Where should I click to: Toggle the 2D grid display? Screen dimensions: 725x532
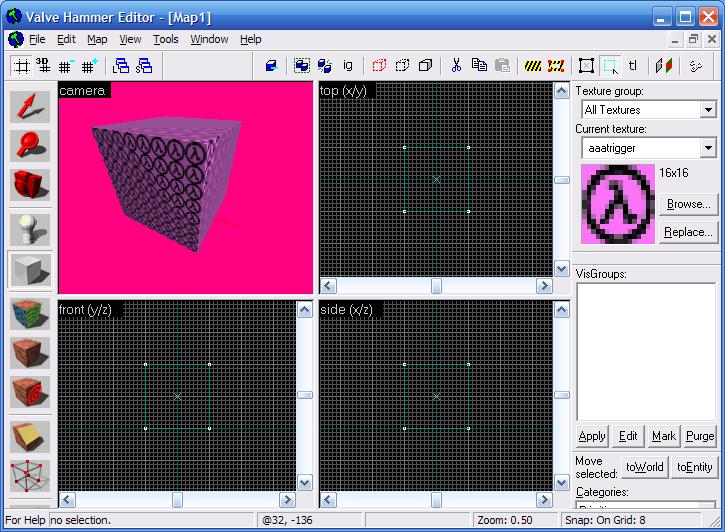pos(21,66)
